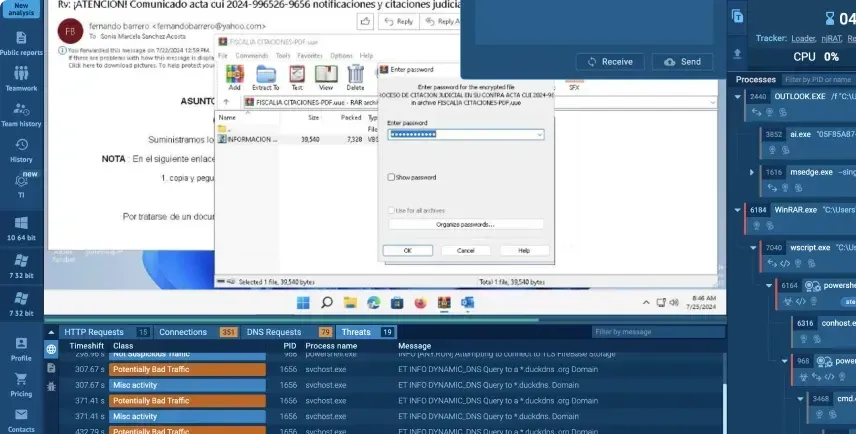Open Team history in the sidebar
The image size is (856, 434).
coord(21,115)
